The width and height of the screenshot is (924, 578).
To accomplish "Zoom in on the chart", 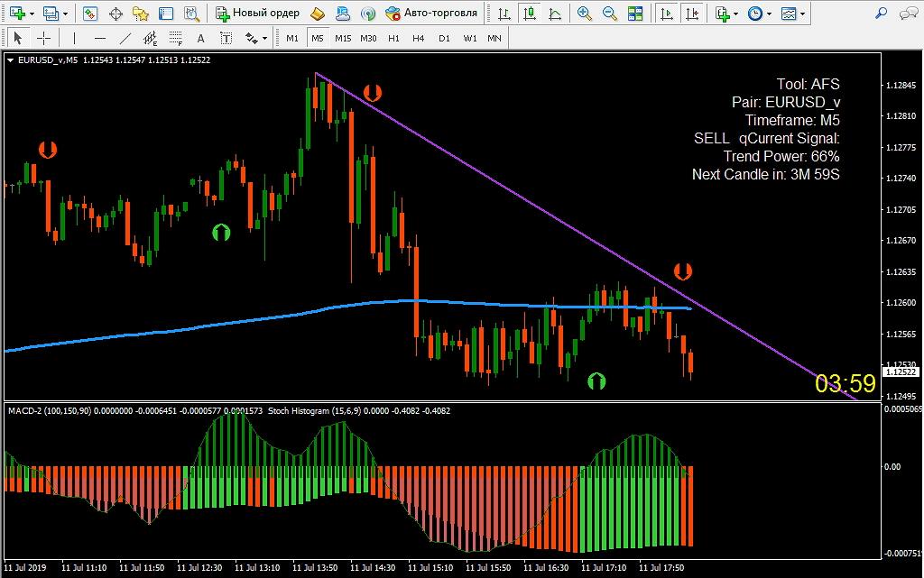I will tap(585, 14).
